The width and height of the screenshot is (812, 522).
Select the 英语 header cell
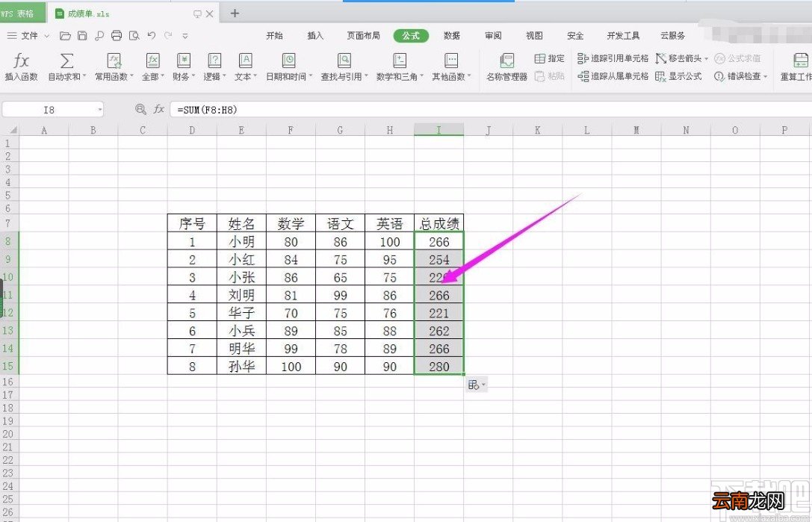pos(389,223)
